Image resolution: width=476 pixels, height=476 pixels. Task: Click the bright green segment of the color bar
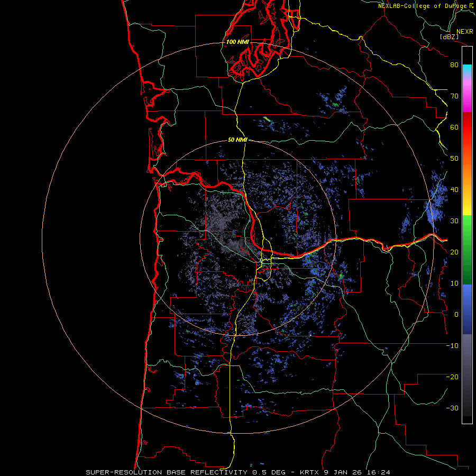(x=467, y=226)
